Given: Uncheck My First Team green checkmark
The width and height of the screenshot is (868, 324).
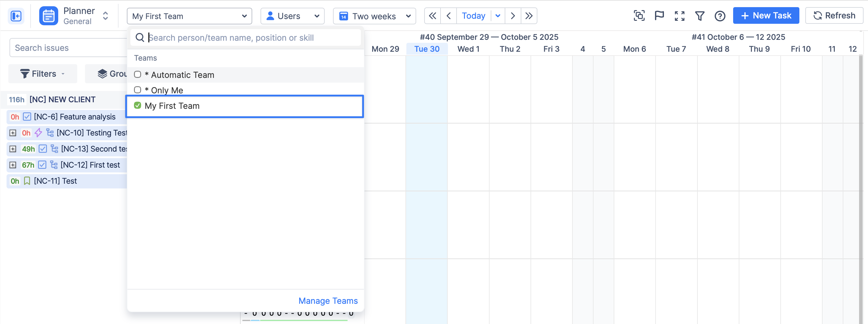Looking at the screenshot, I should pos(138,106).
